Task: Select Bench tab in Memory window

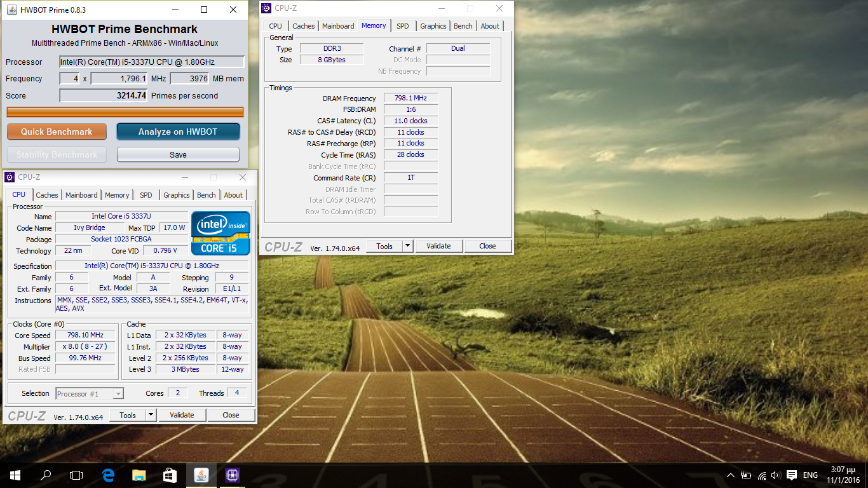Action: click(463, 26)
